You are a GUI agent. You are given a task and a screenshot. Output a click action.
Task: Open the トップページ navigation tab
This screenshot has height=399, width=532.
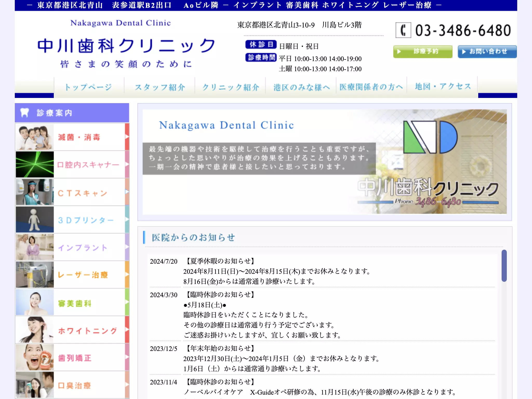[89, 87]
